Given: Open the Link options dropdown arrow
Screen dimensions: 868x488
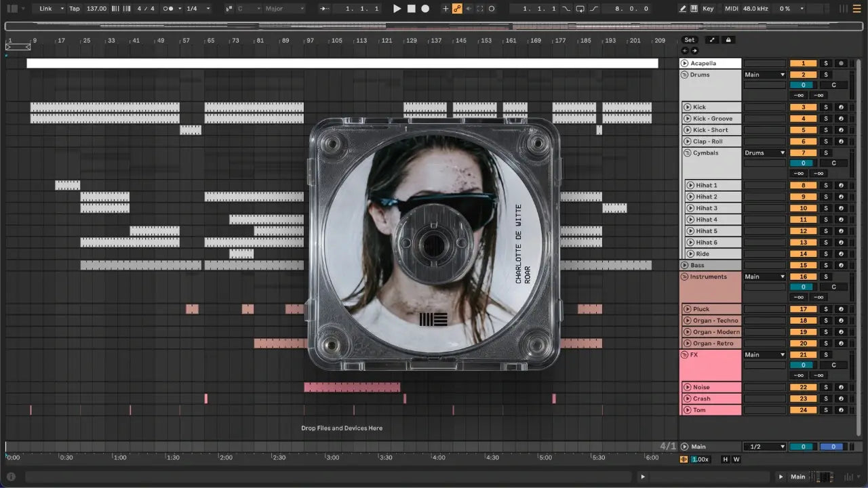Looking at the screenshot, I should (x=62, y=9).
